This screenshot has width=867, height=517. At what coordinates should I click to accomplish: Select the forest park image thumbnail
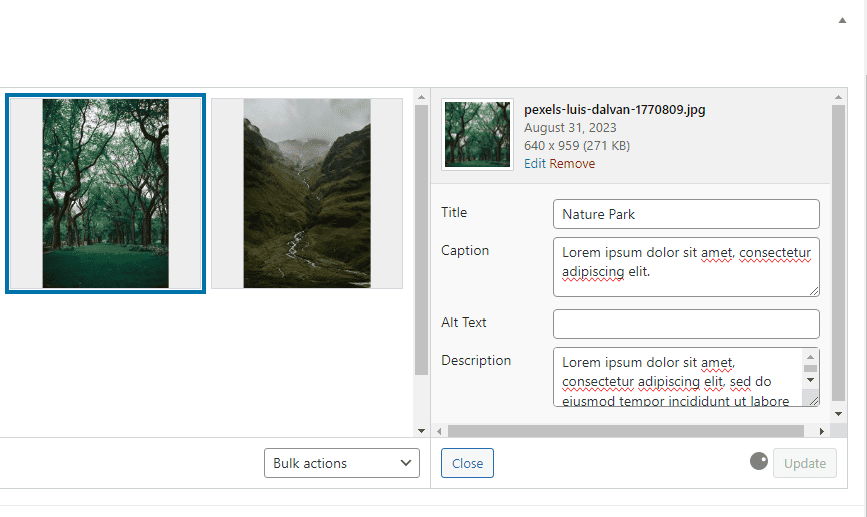click(x=105, y=194)
